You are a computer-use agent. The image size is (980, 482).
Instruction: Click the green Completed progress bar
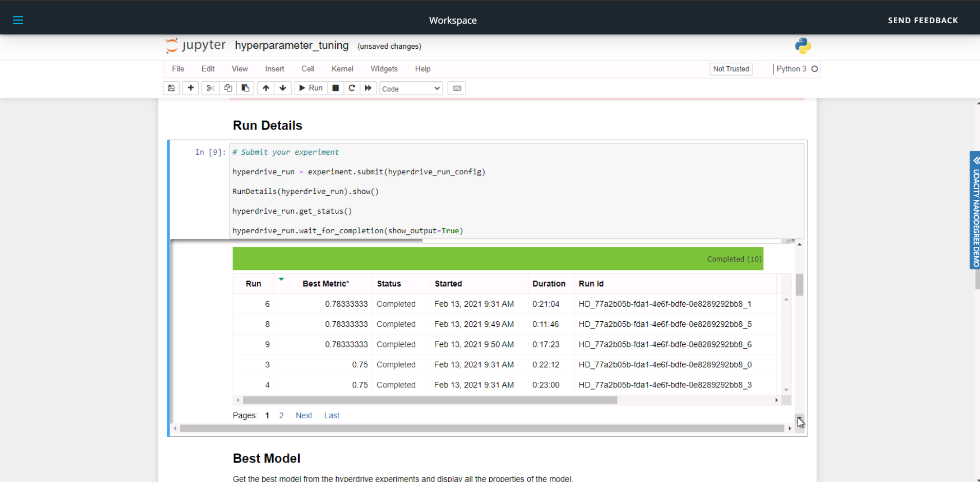(498, 258)
